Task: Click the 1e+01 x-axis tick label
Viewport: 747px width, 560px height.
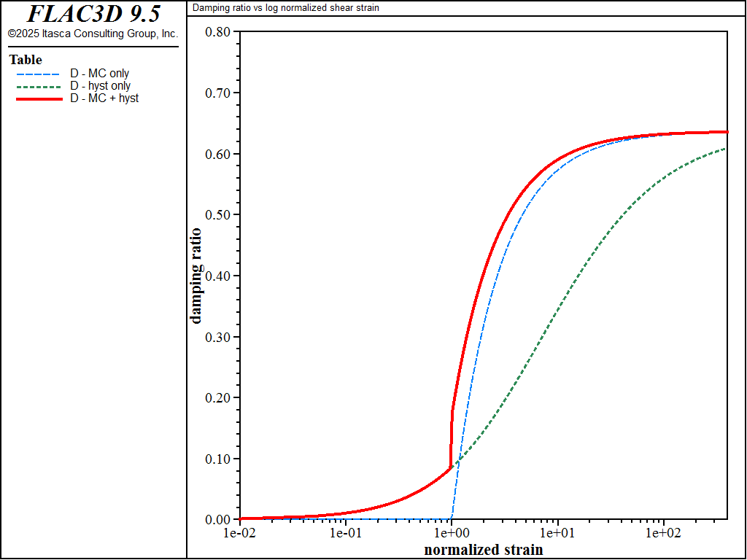Action: [557, 533]
